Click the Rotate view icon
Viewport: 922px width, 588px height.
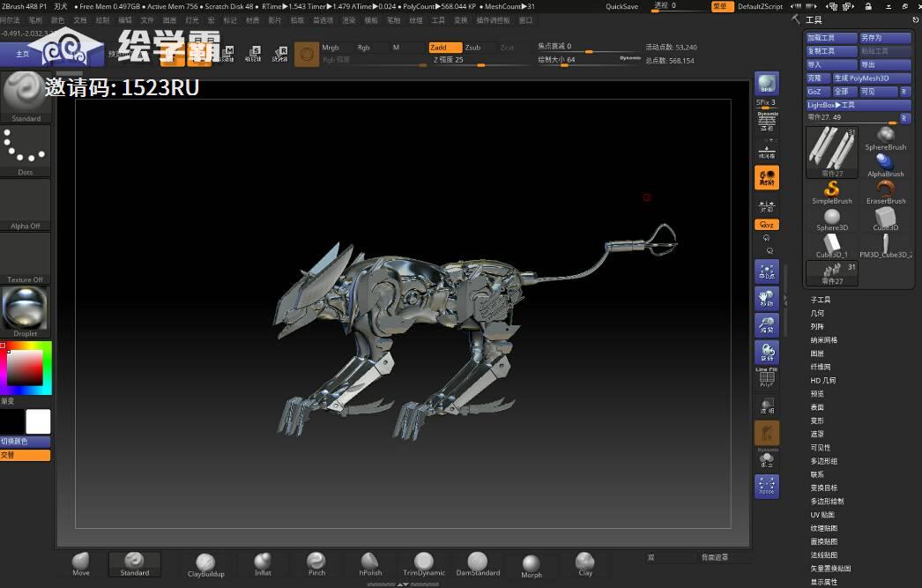(767, 353)
